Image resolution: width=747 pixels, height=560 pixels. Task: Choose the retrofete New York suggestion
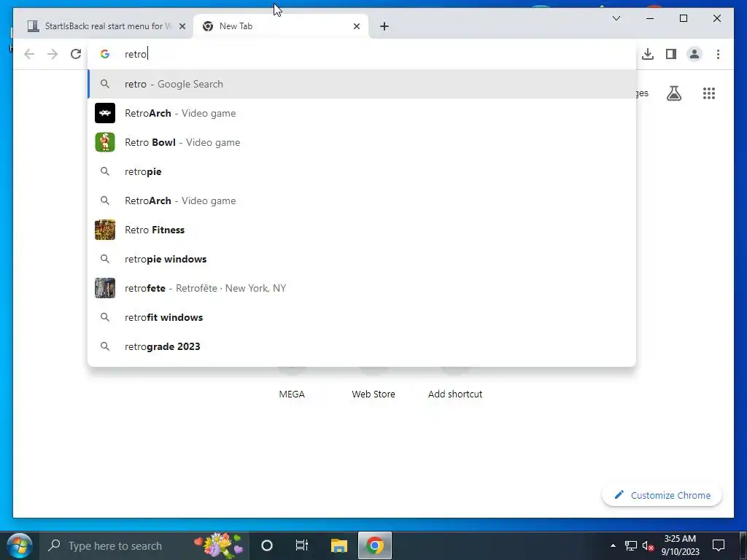pos(362,288)
